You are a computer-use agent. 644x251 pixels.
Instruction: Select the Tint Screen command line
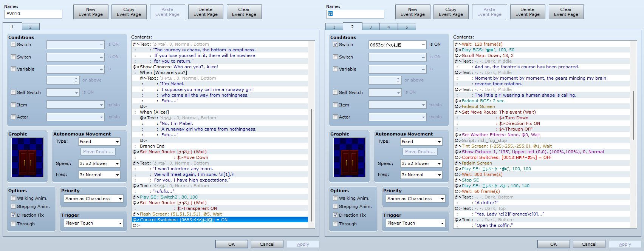point(542,146)
